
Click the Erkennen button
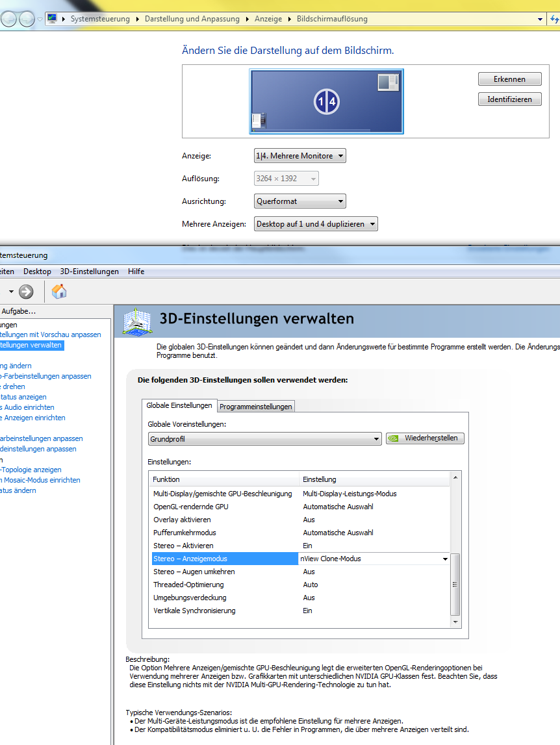[509, 79]
